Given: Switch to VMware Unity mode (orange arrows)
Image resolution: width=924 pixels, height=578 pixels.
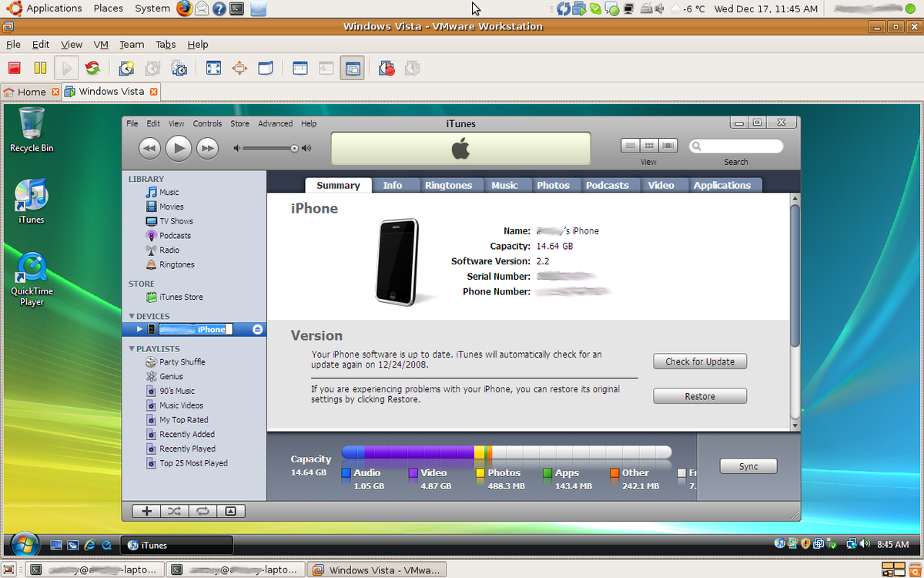Looking at the screenshot, I should 239,69.
